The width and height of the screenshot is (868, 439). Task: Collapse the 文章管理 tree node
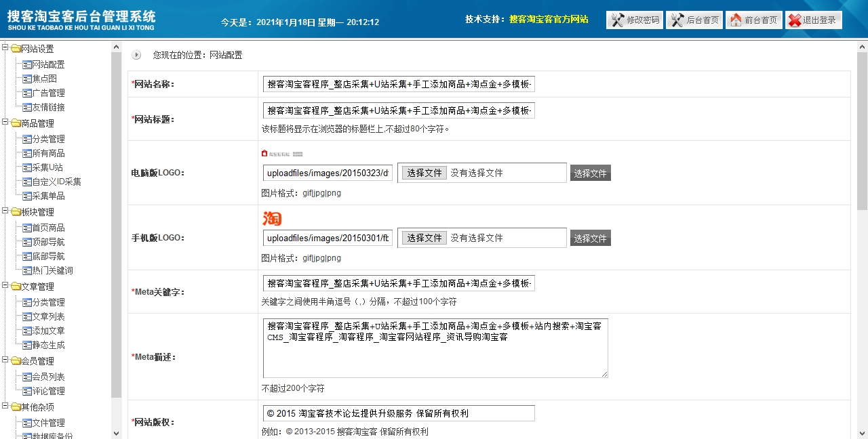pos(5,285)
